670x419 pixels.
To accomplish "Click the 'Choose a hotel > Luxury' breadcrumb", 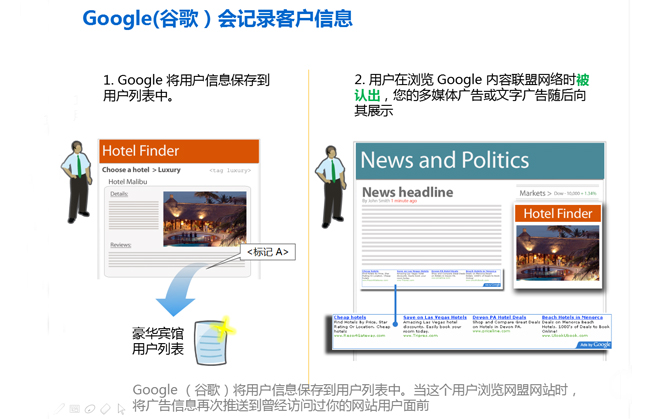I will coord(141,170).
